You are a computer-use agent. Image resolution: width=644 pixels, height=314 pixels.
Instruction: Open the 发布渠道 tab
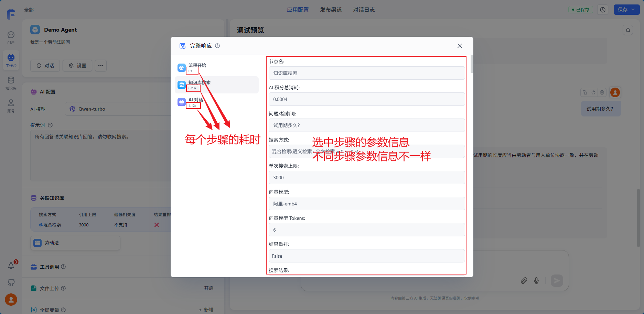coord(331,10)
